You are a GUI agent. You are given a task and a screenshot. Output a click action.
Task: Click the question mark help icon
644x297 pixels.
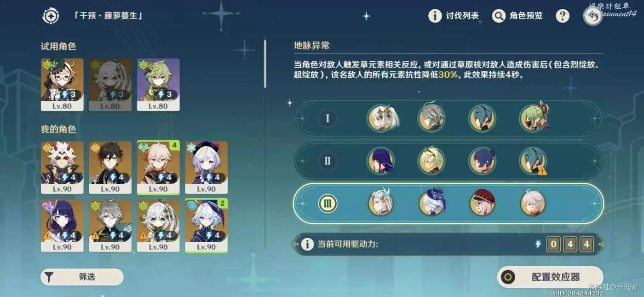coord(563,16)
